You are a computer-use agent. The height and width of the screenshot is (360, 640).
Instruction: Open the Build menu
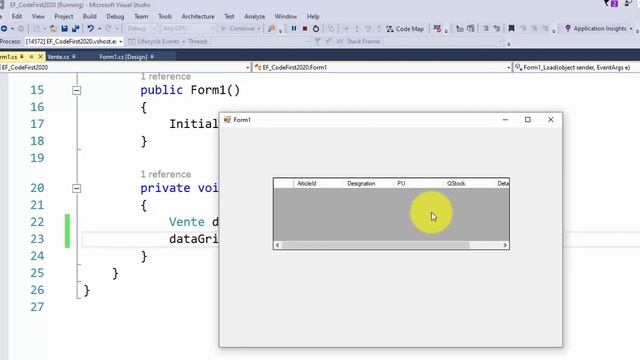(89, 16)
